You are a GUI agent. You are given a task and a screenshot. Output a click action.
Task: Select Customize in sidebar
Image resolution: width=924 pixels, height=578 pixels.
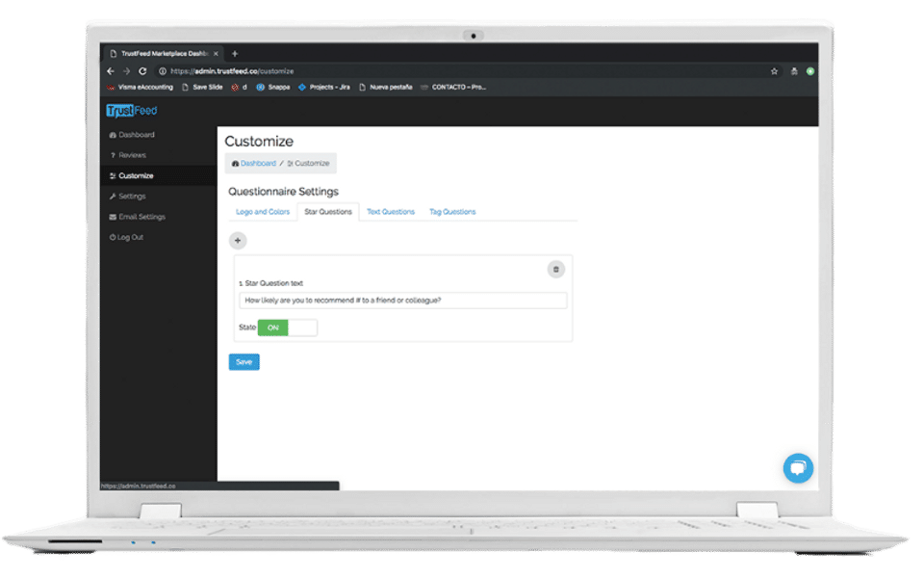point(132,175)
